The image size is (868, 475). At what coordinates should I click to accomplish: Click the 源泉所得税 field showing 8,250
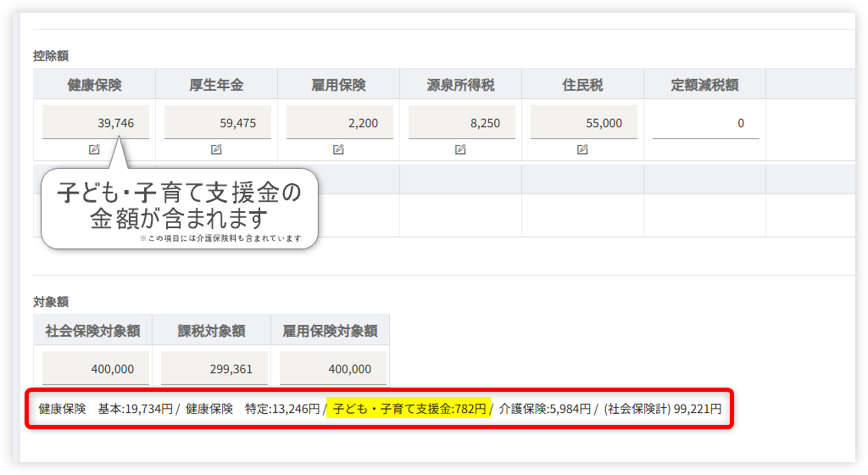(462, 123)
